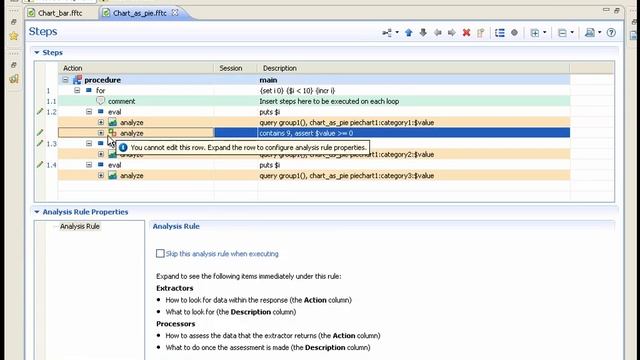Click the yellow star icon in left sidebar
The image size is (640, 360).
pos(14,36)
